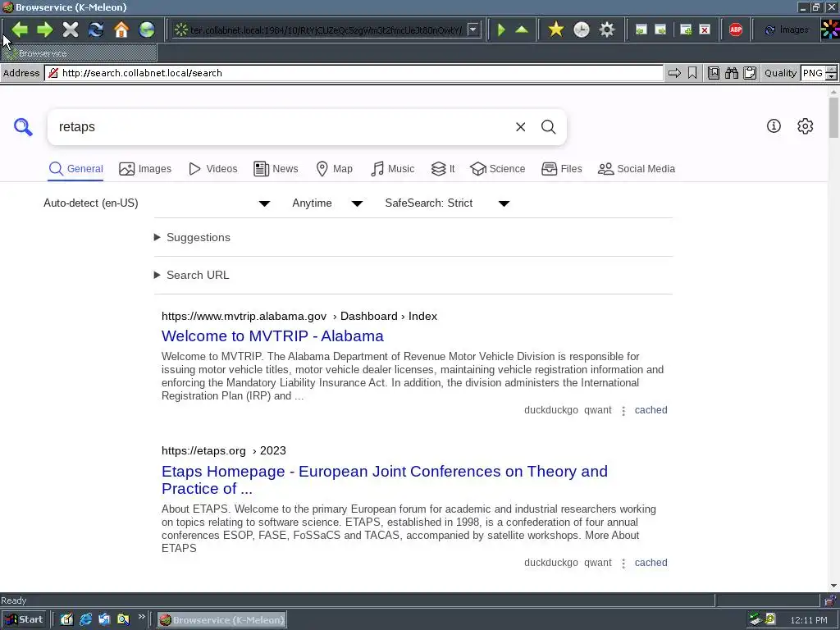The image size is (840, 630).
Task: Switch to the Images tab
Action: point(145,169)
